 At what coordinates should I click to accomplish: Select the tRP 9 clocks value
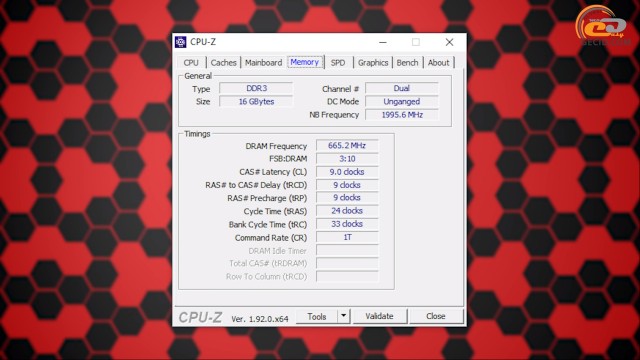(x=347, y=198)
